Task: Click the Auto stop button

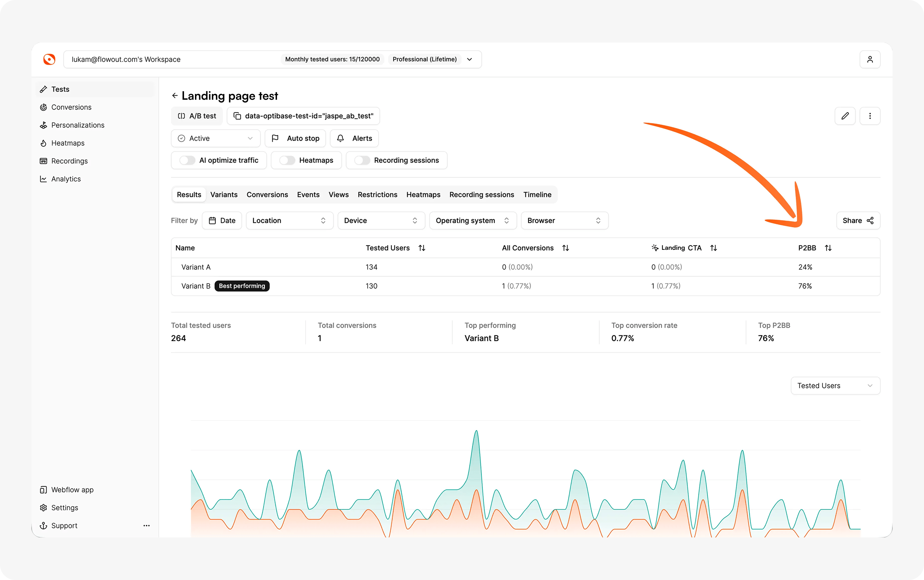Action: [295, 138]
